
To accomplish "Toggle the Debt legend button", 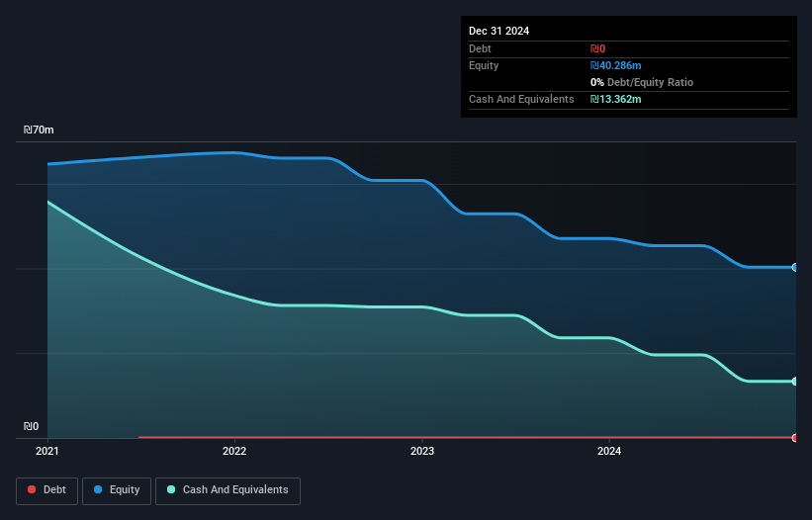I will click(x=47, y=490).
